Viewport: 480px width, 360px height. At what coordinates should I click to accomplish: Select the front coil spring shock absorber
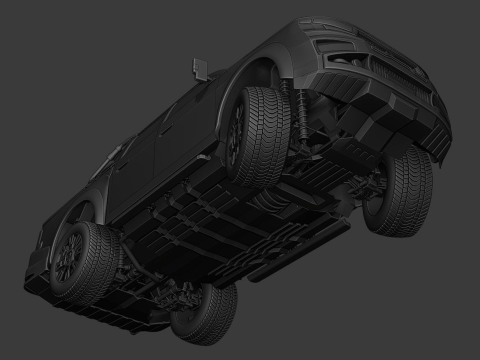click(302, 114)
